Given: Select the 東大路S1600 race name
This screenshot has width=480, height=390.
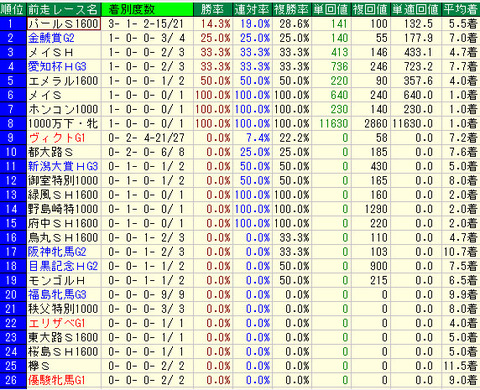Looking at the screenshot, I should click(x=63, y=338).
